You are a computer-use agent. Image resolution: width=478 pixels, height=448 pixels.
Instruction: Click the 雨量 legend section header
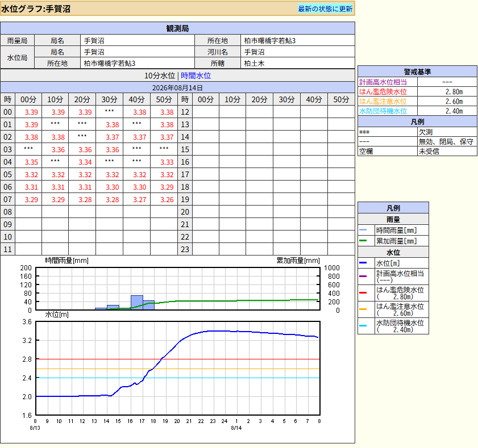pyautogui.click(x=393, y=219)
